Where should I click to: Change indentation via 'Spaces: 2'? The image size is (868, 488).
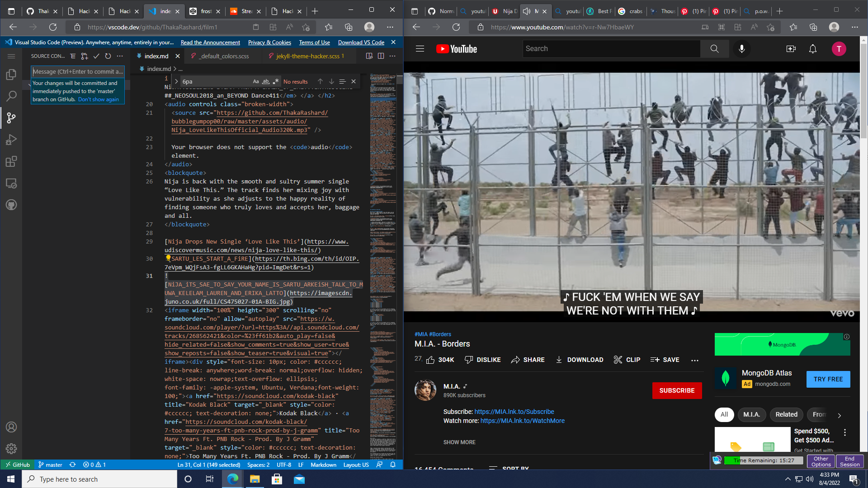[x=258, y=465]
